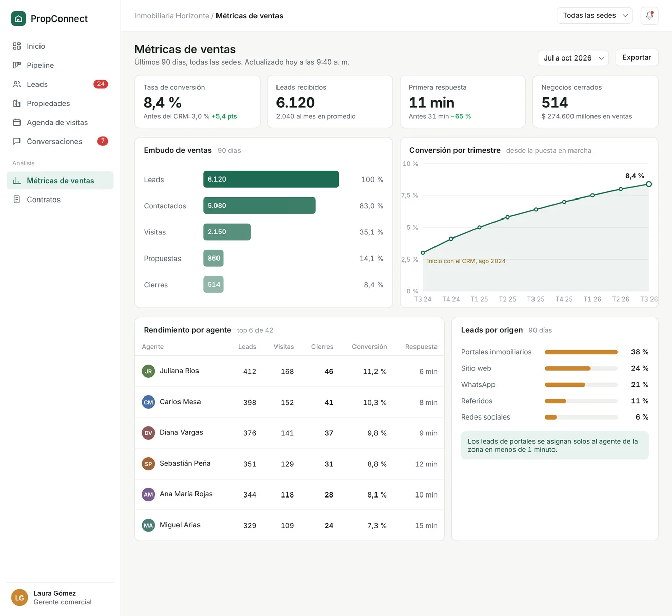Click the WhatsApp 21 % origin row

(x=555, y=385)
